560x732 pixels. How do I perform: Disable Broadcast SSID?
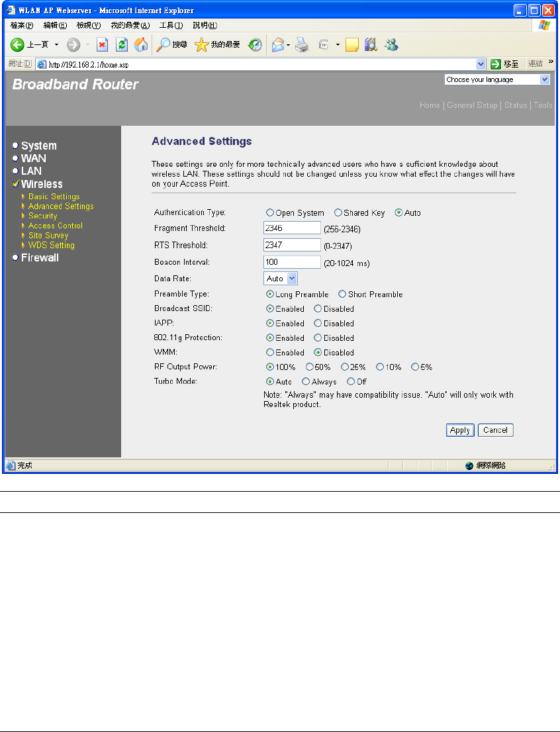(318, 308)
